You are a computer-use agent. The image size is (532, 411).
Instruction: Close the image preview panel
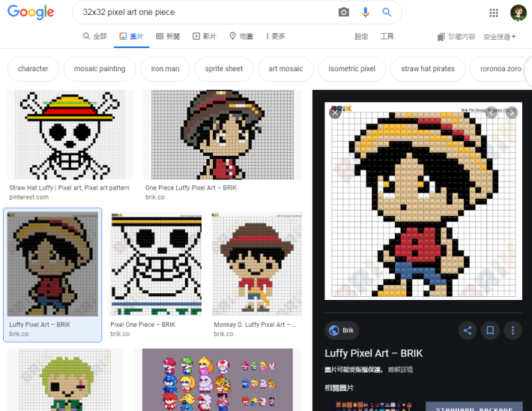pos(335,112)
